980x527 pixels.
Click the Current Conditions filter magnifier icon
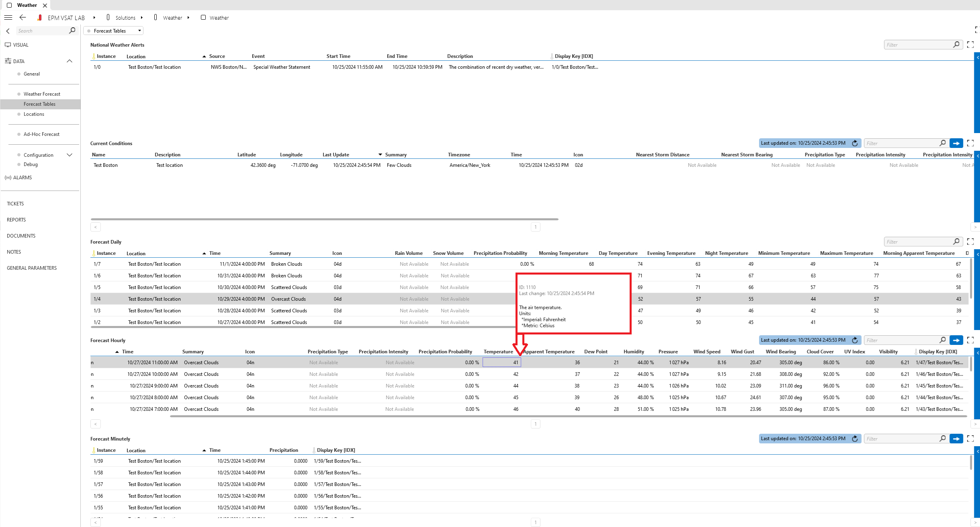click(943, 143)
